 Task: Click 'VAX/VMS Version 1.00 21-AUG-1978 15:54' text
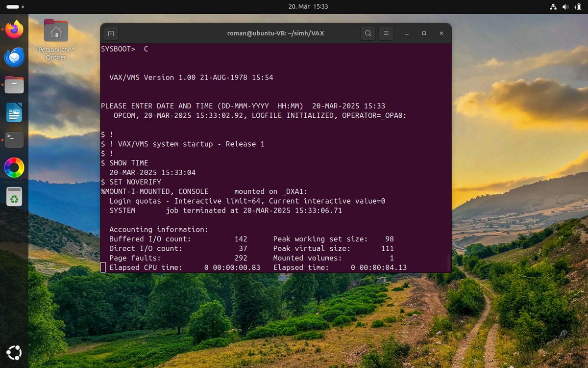191,78
